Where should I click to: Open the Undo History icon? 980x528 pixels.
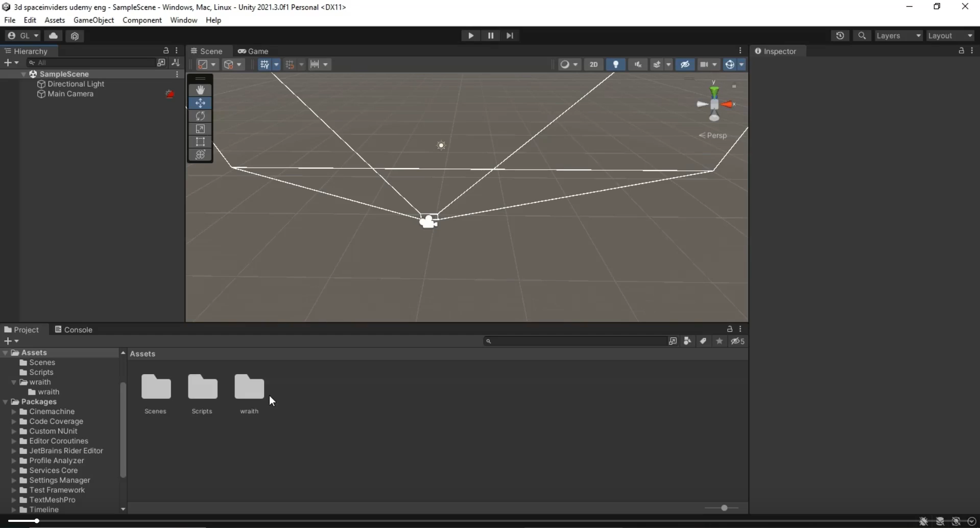point(840,35)
